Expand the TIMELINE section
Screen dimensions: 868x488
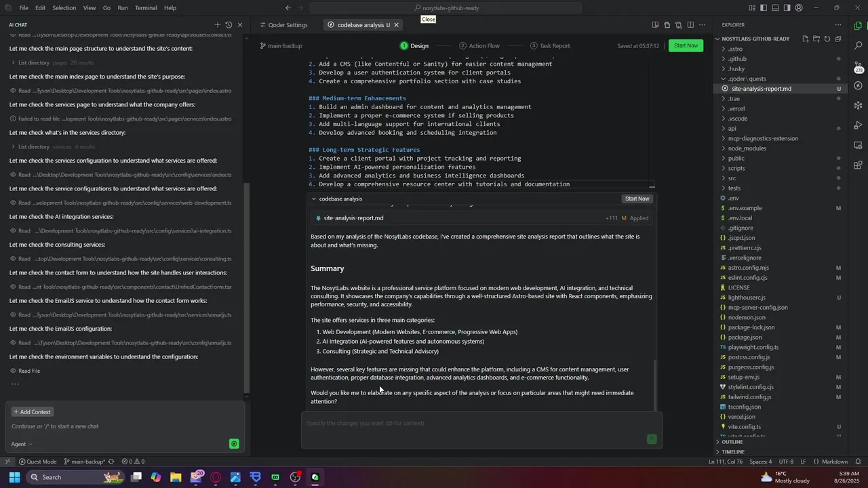point(733,451)
